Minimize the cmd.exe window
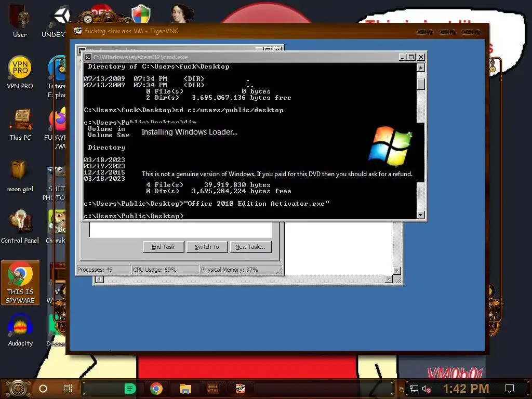The width and height of the screenshot is (532, 399). [x=403, y=57]
